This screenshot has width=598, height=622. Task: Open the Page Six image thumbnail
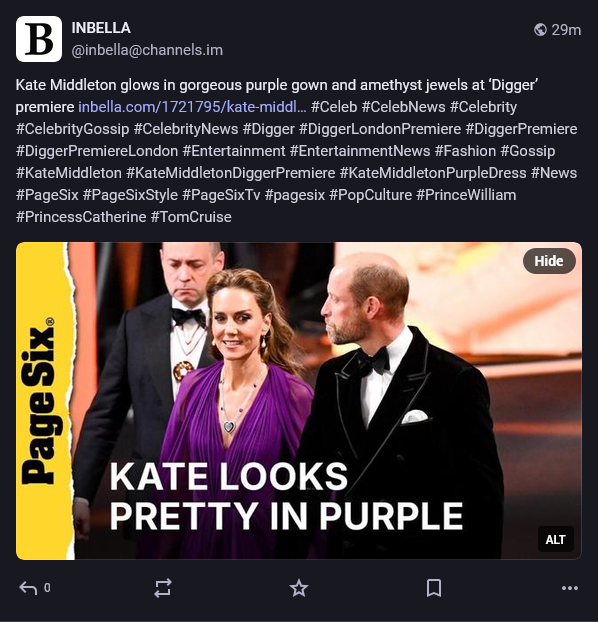[x=299, y=401]
